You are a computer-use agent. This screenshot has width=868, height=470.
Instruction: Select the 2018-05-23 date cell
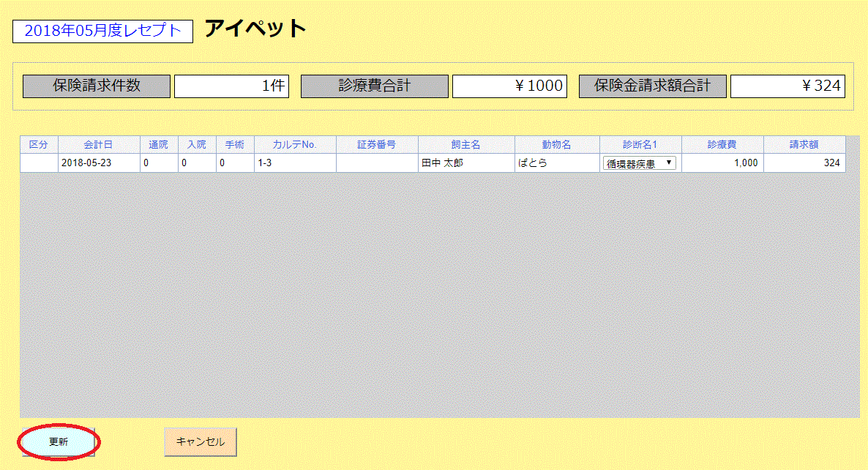[99, 163]
